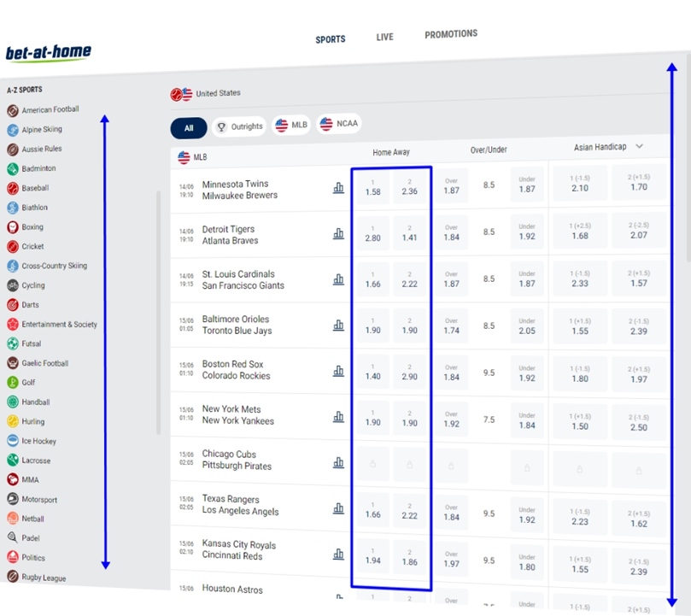The image size is (691, 616).
Task: Select the Futsal ball icon
Action: tap(13, 343)
